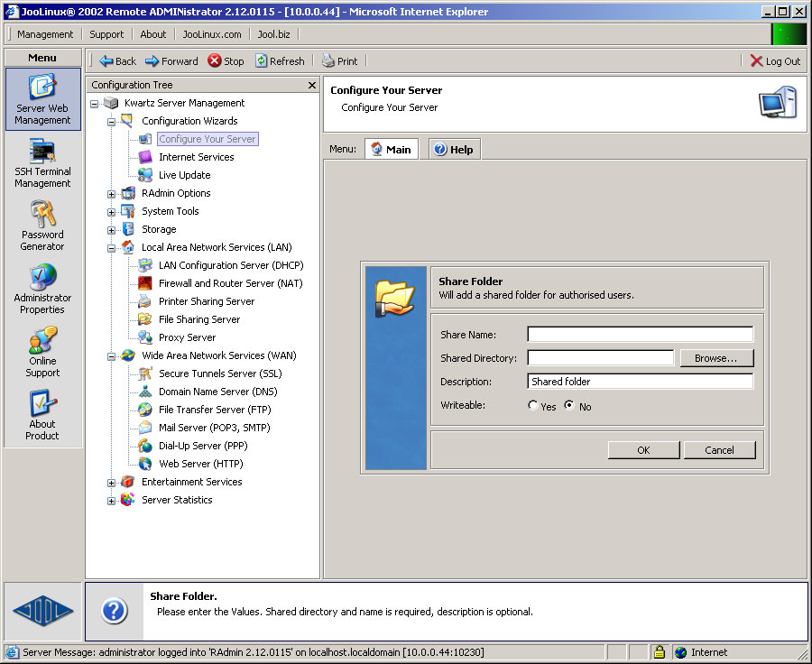Select the No writeable radio button
Image resolution: width=812 pixels, height=664 pixels.
tap(568, 406)
